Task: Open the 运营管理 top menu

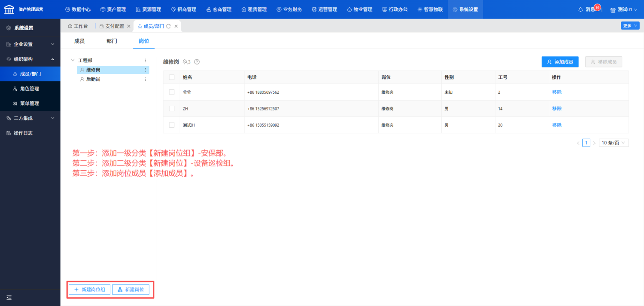Action: [324, 9]
